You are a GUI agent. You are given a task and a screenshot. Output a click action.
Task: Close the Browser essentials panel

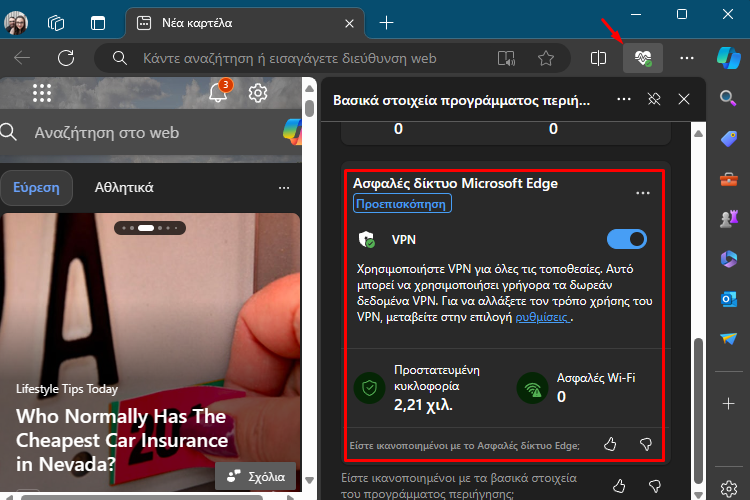tap(684, 100)
